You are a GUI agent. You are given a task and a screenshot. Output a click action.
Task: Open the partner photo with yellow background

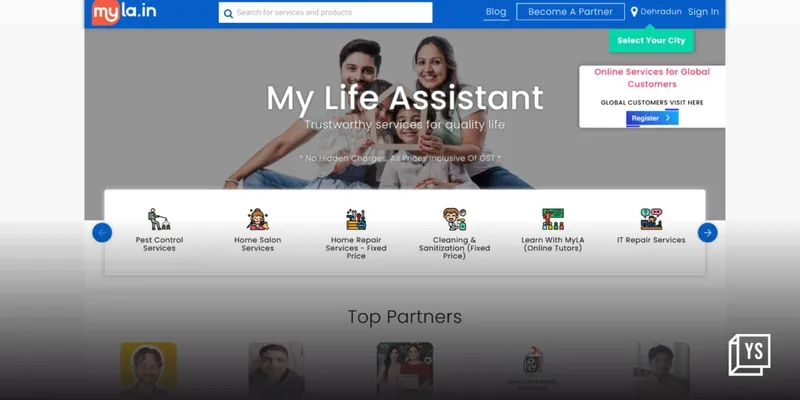[148, 370]
